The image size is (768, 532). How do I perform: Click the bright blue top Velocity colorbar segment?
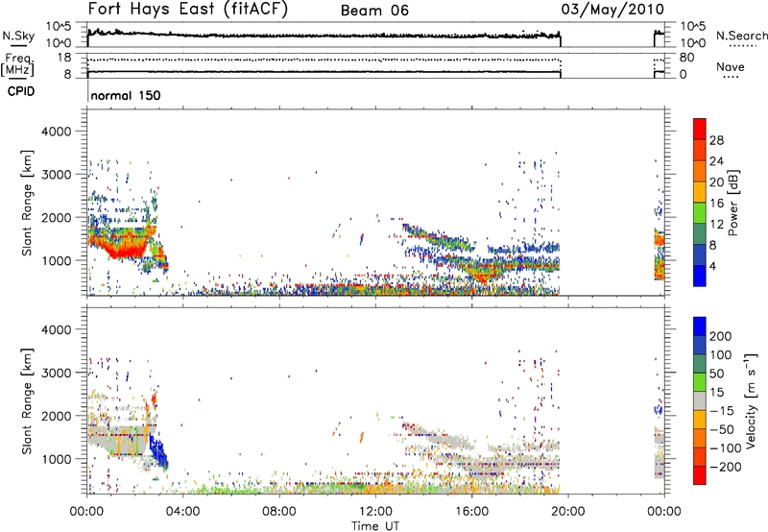point(700,326)
